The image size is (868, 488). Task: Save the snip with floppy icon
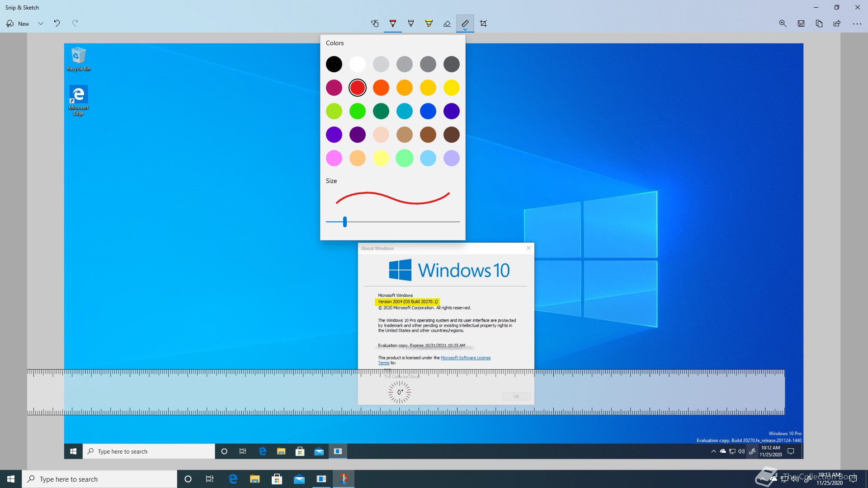click(x=801, y=23)
